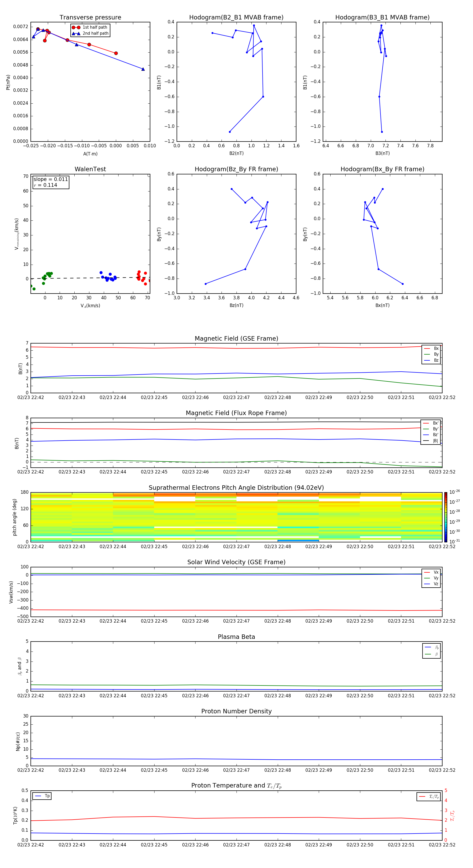
Task: Click the 'pitch angle (deg)' axis label
Action: pos(14,517)
